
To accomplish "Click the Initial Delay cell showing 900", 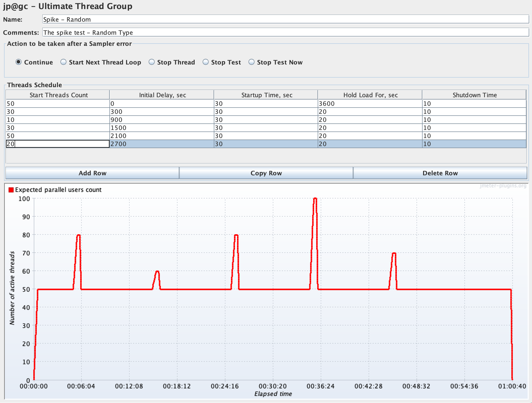I will click(162, 120).
